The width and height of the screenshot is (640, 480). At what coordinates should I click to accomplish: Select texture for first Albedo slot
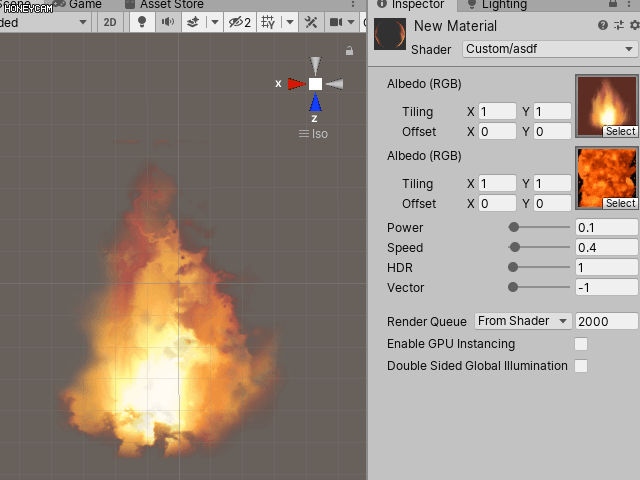[x=620, y=131]
